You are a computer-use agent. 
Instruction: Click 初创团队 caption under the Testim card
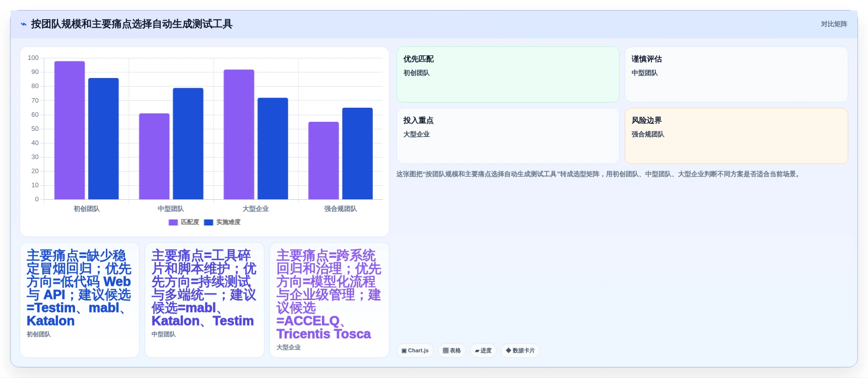39,334
